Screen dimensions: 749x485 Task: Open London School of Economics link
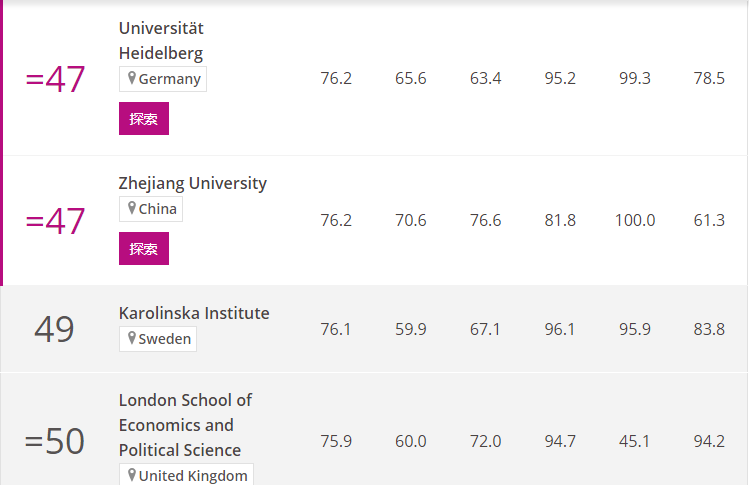pyautogui.click(x=185, y=425)
